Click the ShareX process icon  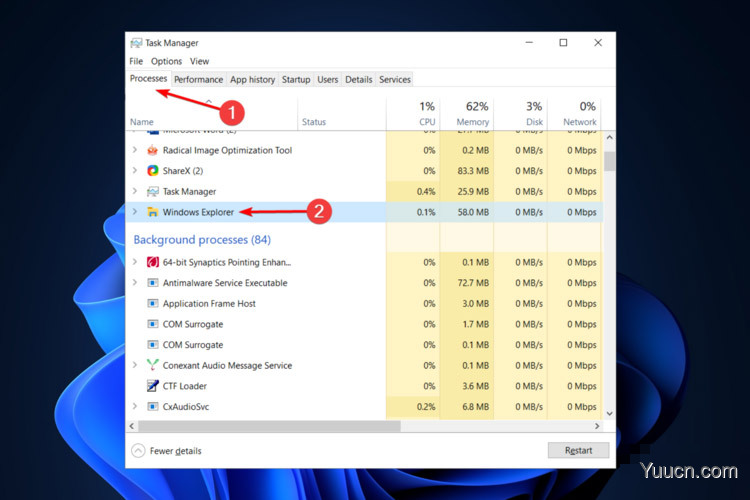tap(153, 171)
